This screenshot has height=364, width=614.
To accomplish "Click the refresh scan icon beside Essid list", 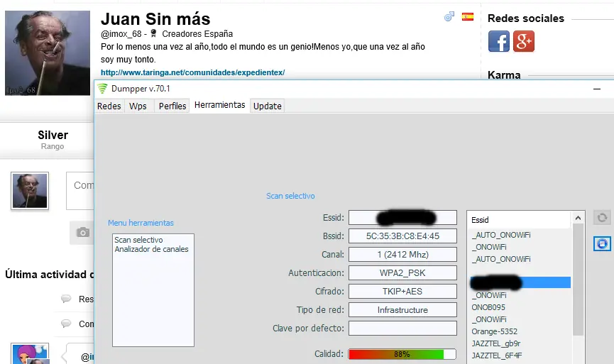I will coord(602,218).
